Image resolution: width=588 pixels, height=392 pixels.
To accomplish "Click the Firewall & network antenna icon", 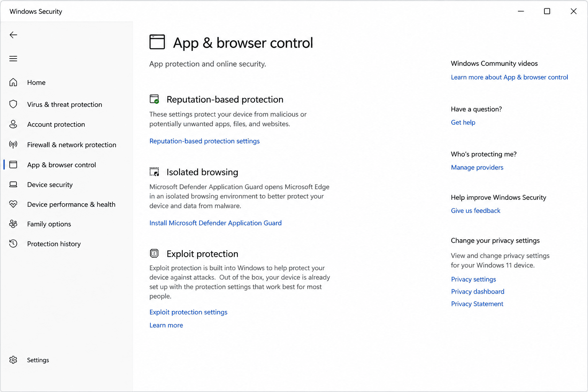I will pyautogui.click(x=13, y=144).
